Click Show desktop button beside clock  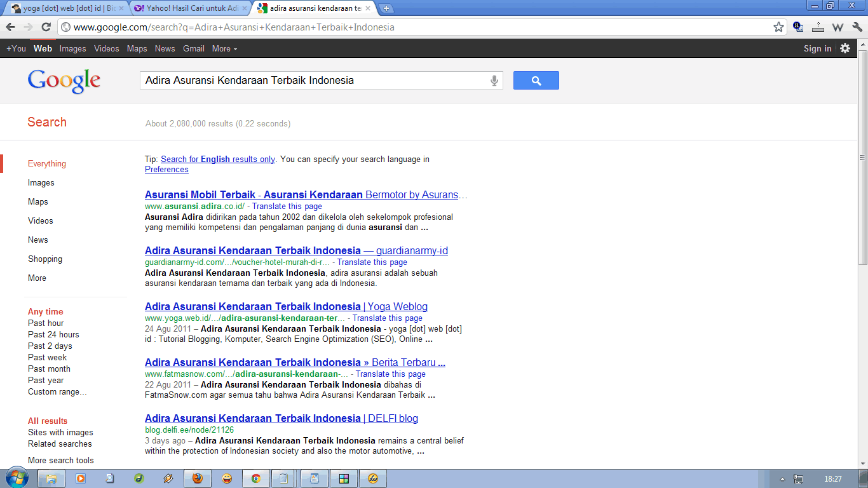pyautogui.click(x=864, y=478)
